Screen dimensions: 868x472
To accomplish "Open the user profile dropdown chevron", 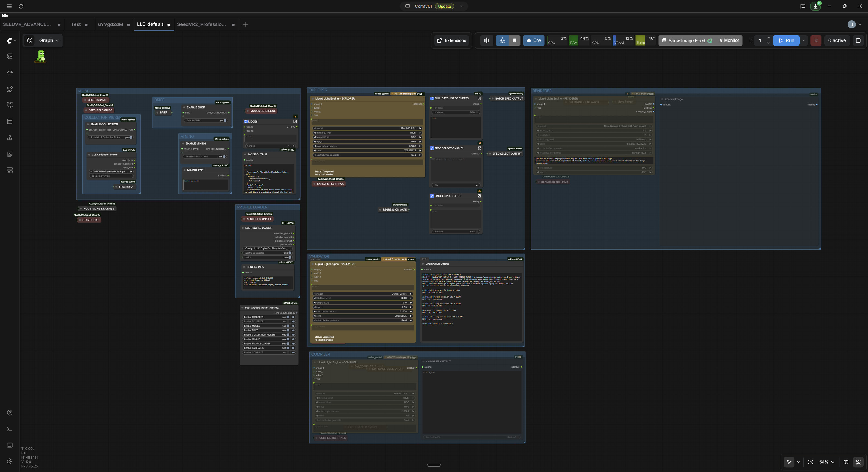I will (860, 24).
